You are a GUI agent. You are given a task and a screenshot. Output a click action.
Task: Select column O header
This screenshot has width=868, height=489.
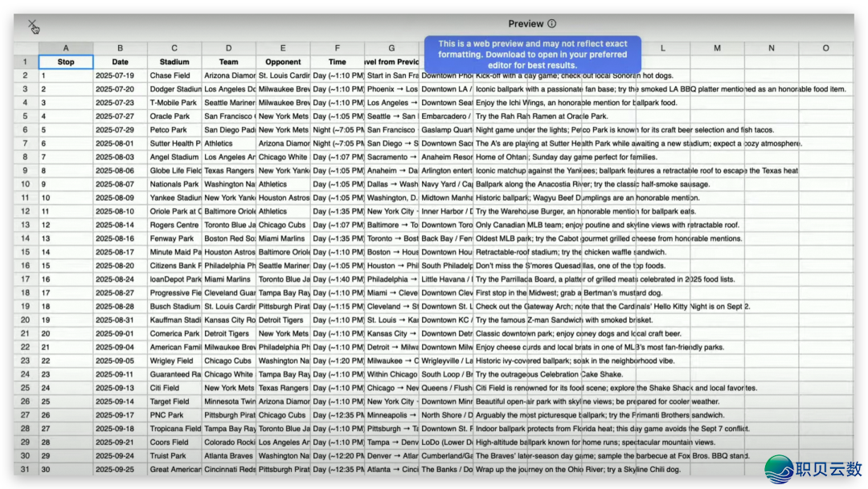[825, 48]
